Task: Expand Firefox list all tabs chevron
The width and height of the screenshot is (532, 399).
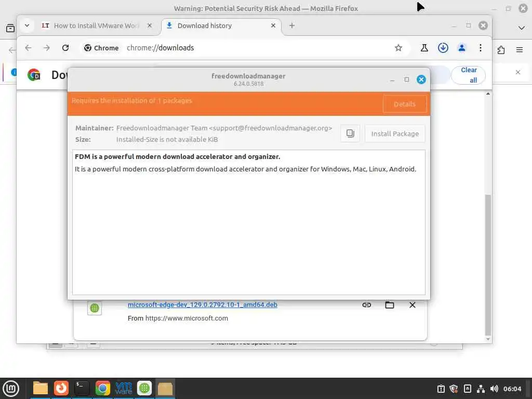Action: pyautogui.click(x=522, y=28)
